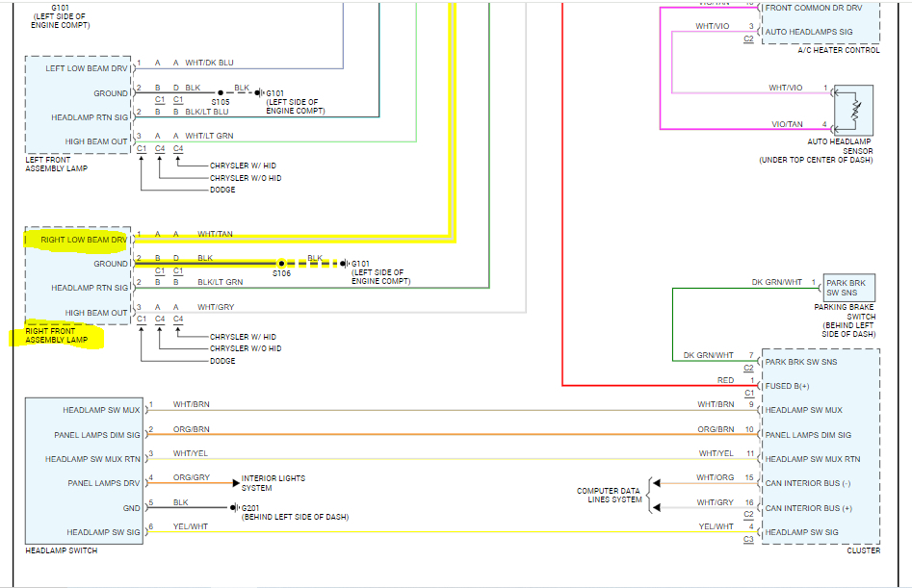This screenshot has width=912, height=588.
Task: Select the highlighted RIGHT LOW BEAM DRV label
Action: pyautogui.click(x=84, y=240)
